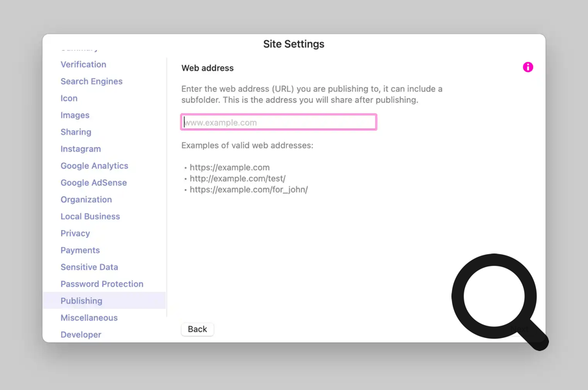
Task: Select Search Engines in the sidebar
Action: [91, 81]
